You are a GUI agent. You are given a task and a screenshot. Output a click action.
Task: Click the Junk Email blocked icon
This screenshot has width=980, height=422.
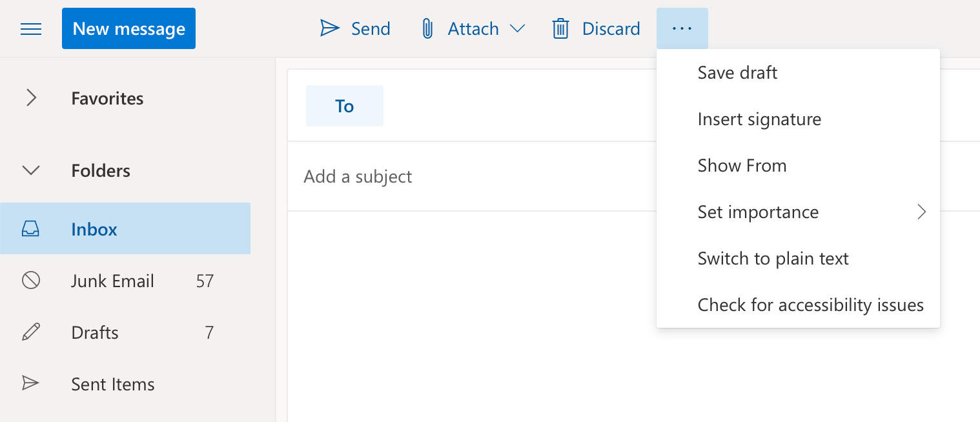[30, 281]
